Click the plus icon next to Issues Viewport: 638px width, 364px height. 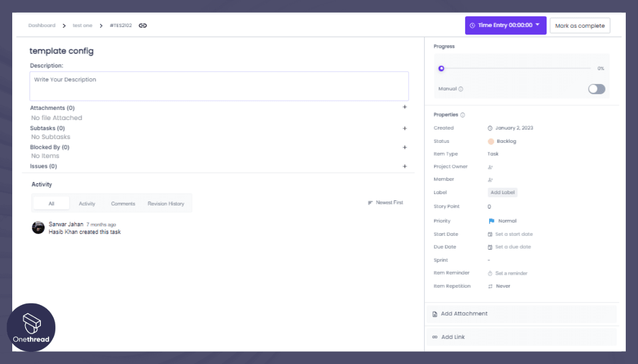(405, 166)
